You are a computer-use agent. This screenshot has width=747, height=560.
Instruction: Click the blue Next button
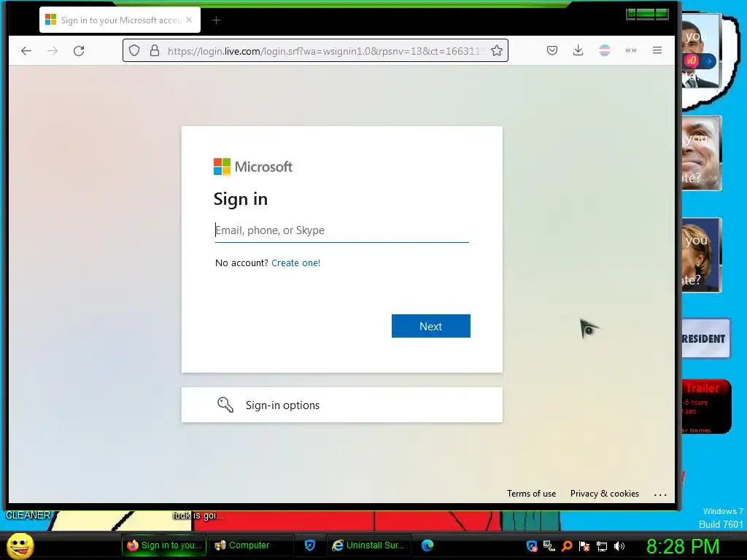coord(430,326)
